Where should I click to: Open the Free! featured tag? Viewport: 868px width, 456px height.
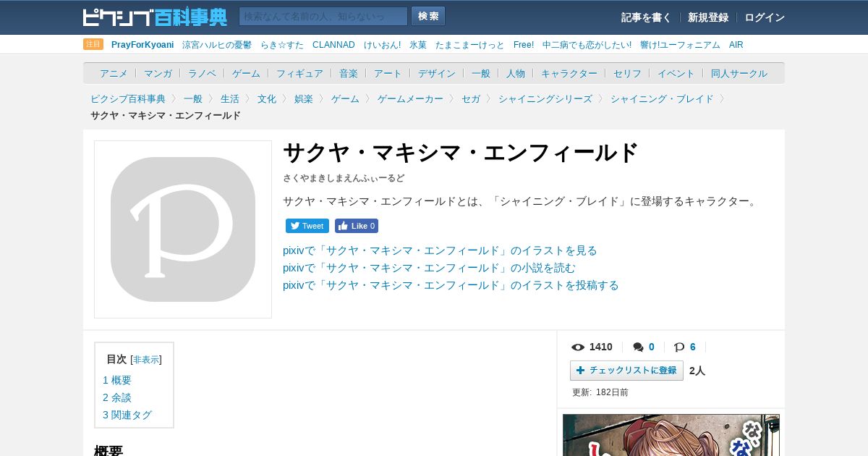[x=524, y=45]
